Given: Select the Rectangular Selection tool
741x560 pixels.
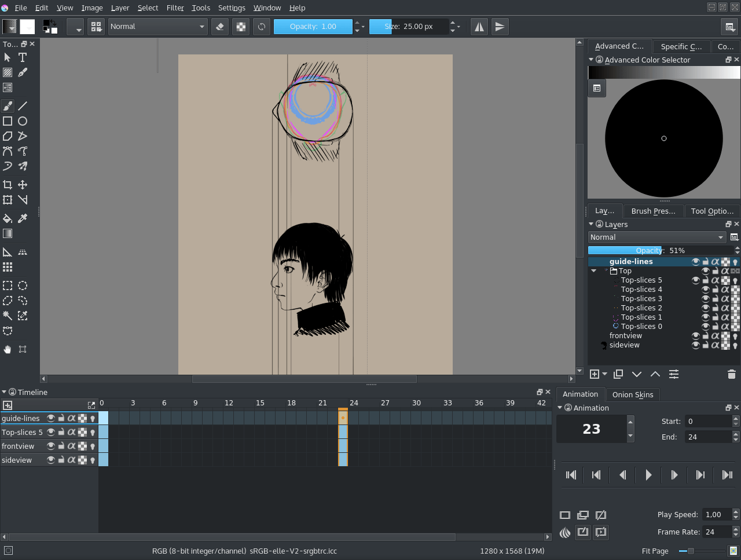Looking at the screenshot, I should pyautogui.click(x=8, y=286).
